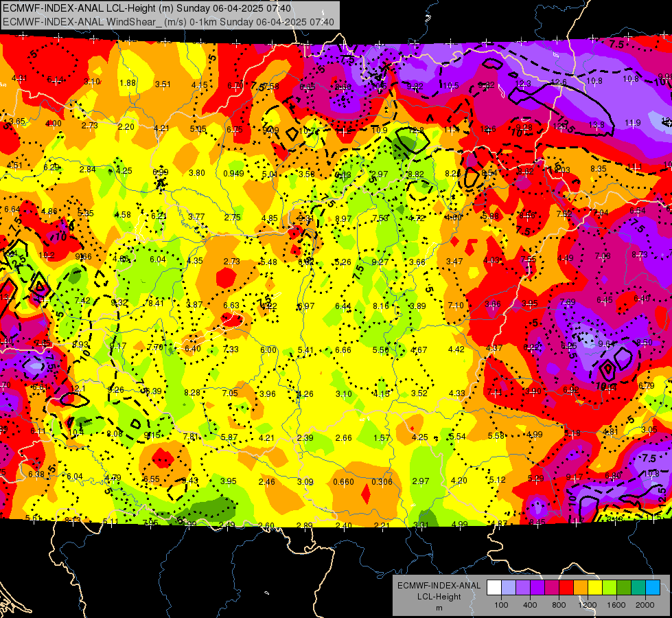Click the wind shear value 0.949
The image size is (672, 618).
[x=233, y=174]
